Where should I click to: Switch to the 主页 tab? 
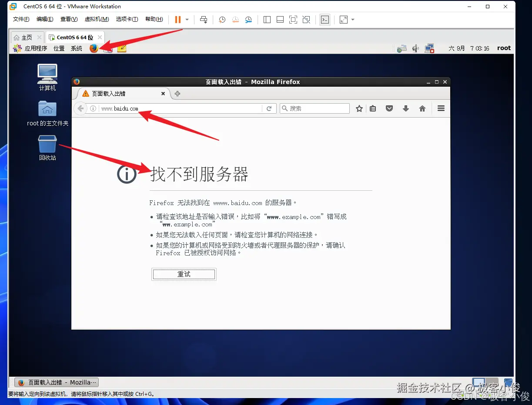click(x=23, y=37)
